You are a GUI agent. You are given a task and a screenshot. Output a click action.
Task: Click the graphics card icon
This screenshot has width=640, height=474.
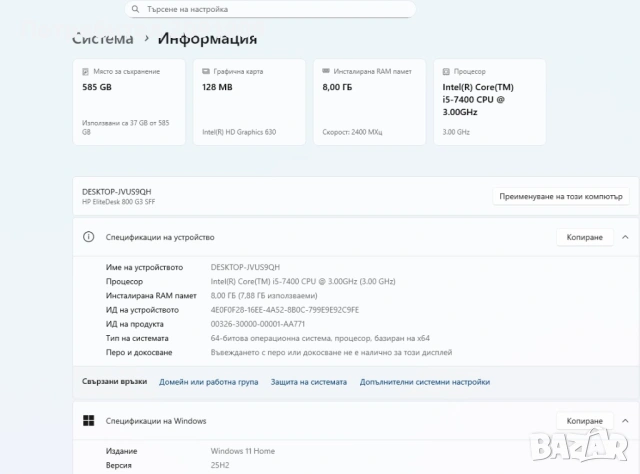(x=206, y=71)
